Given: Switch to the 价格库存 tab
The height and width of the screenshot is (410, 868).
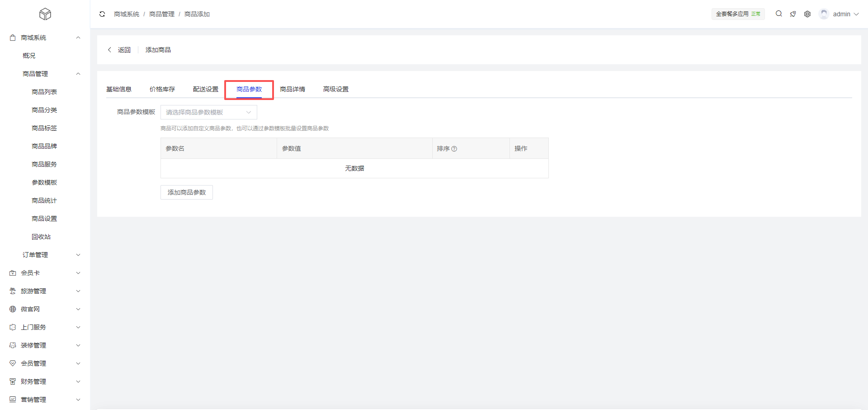Looking at the screenshot, I should pos(162,89).
